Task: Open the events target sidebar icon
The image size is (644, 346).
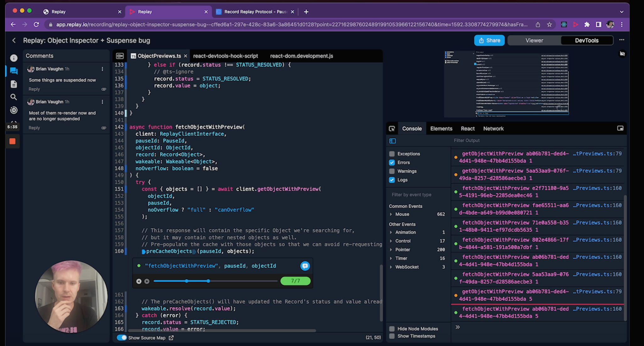Action: coord(14,110)
